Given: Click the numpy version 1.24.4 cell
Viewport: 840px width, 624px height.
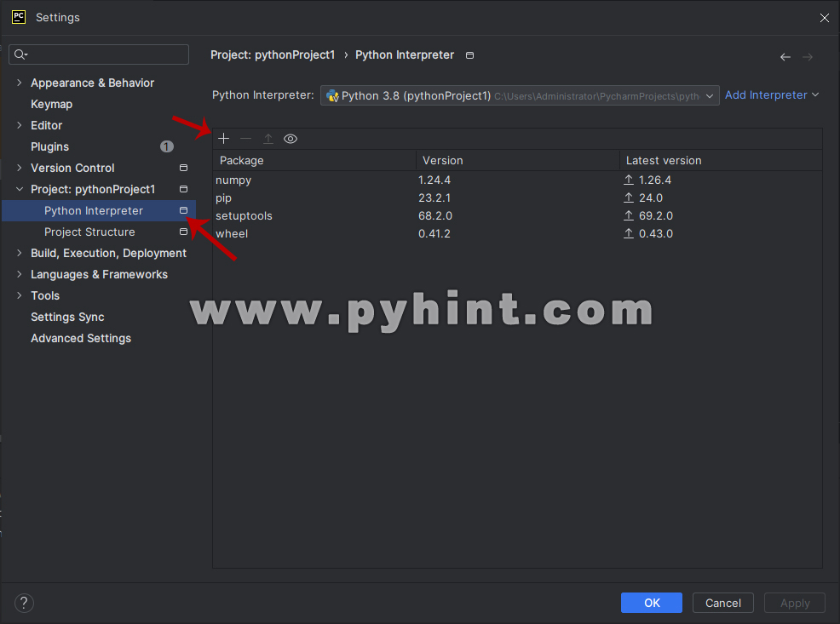Looking at the screenshot, I should (x=434, y=180).
